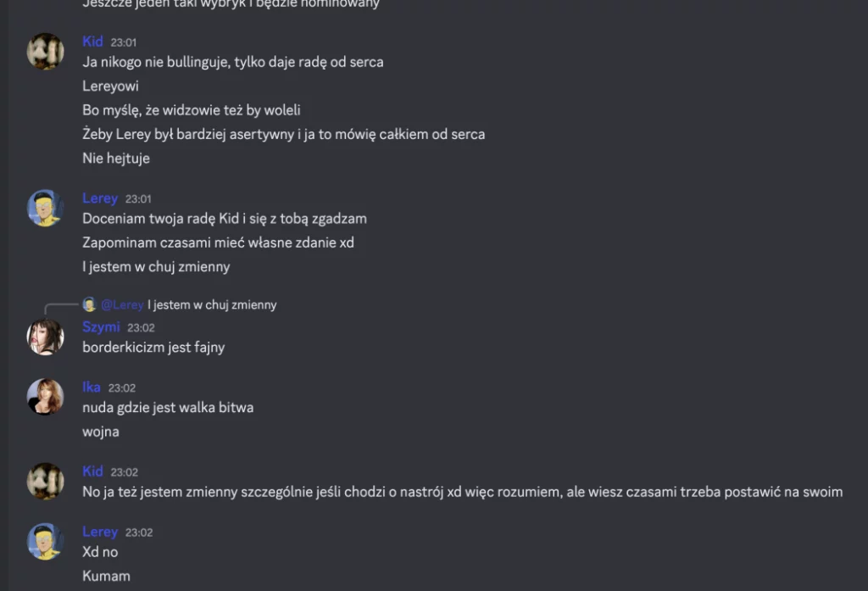Click the Szymi username
The image size is (868, 591).
click(102, 326)
